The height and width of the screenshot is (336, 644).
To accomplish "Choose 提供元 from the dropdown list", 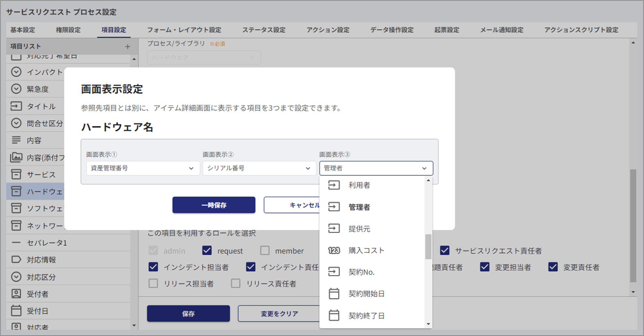I will click(372, 228).
